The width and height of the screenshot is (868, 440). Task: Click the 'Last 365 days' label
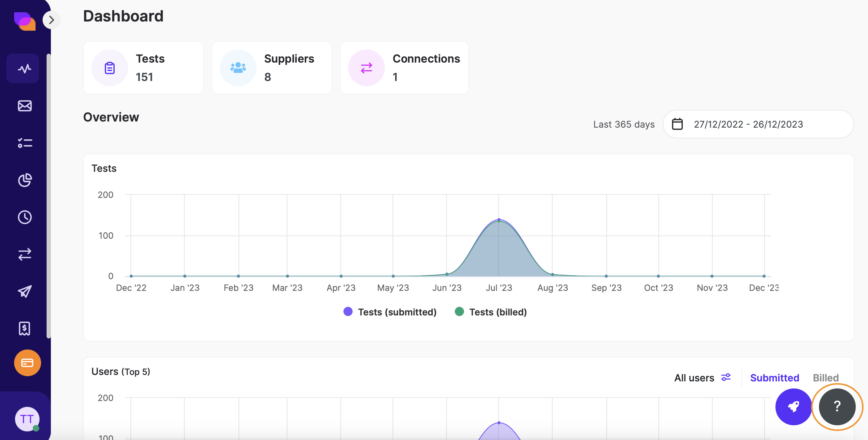coord(624,124)
